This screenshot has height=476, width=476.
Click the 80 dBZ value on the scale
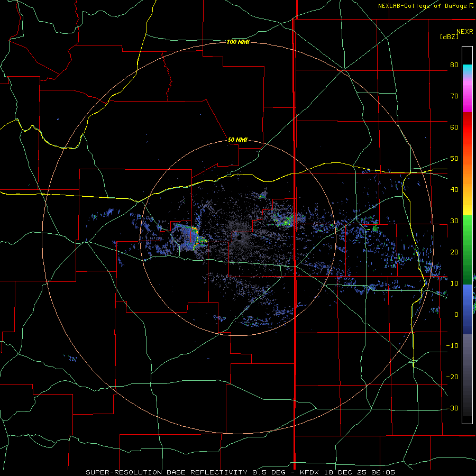tap(454, 65)
